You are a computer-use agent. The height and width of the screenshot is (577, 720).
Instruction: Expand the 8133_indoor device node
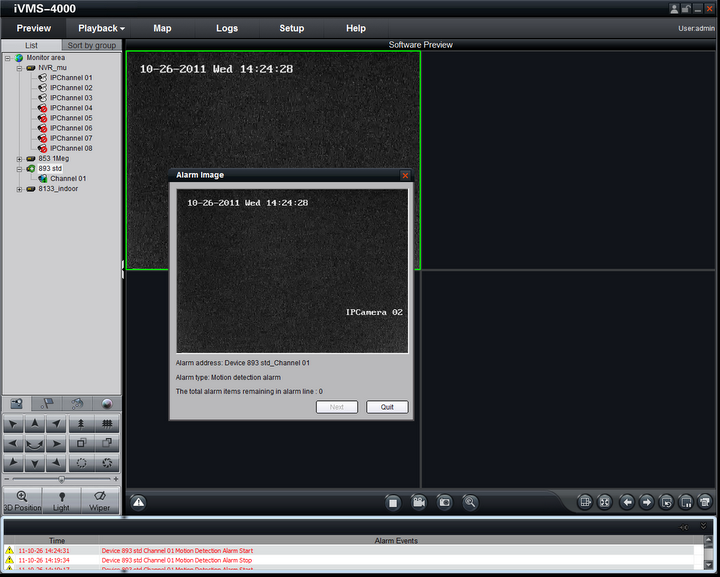(19, 190)
